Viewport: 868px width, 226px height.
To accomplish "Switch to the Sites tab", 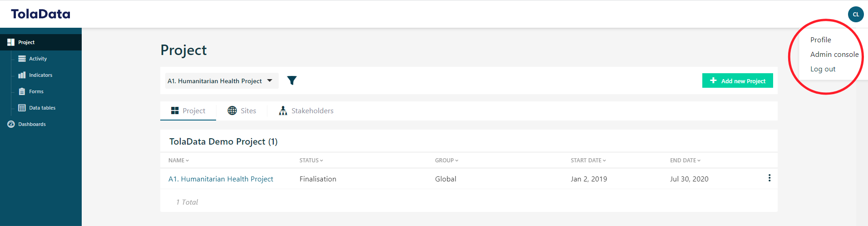I will pyautogui.click(x=242, y=110).
